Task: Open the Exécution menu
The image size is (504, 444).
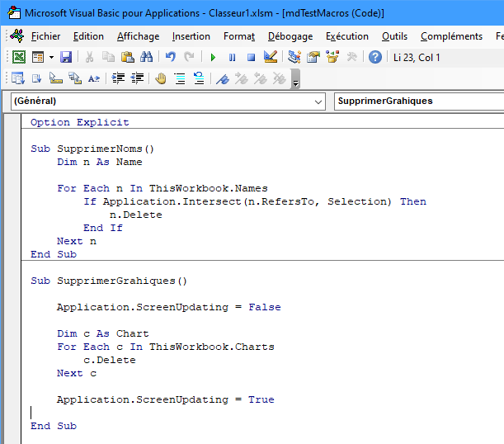Action: click(347, 36)
